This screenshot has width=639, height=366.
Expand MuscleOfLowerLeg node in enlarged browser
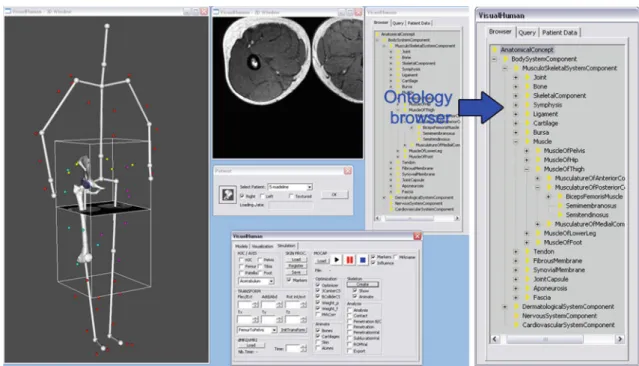click(x=527, y=233)
